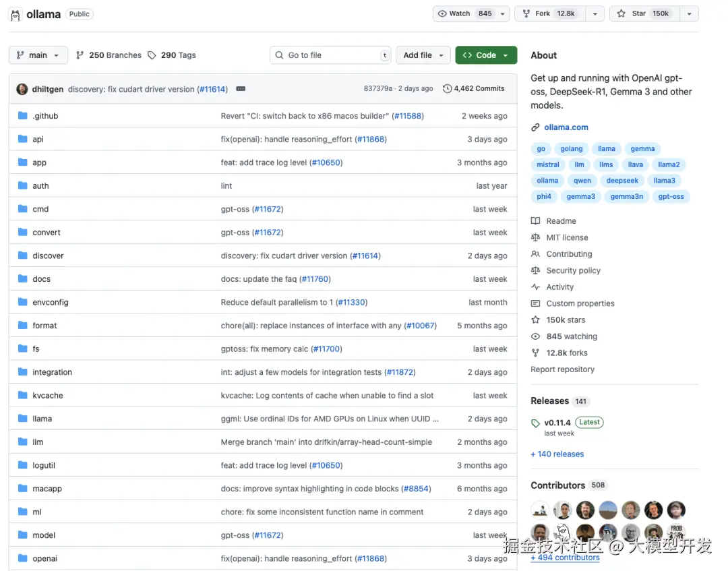This screenshot has width=728, height=571.
Task: Click the Fork 12.8k button
Action: 550,14
